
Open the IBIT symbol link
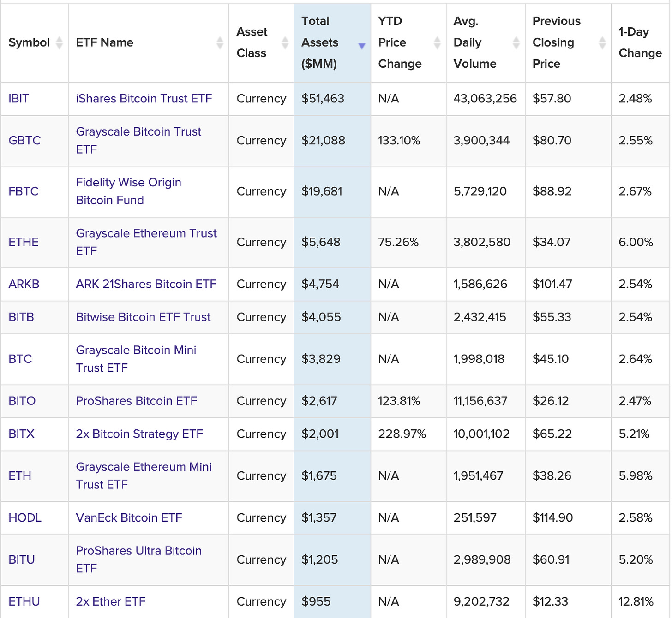point(19,99)
